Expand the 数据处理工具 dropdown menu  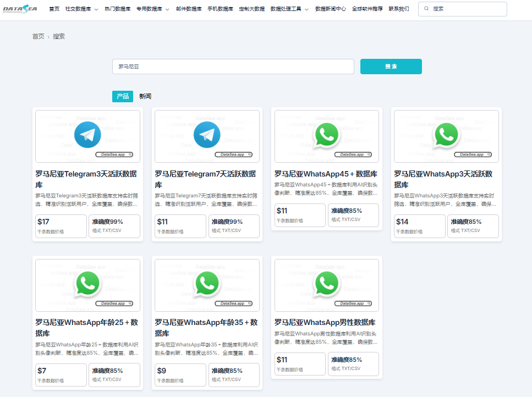pyautogui.click(x=289, y=9)
